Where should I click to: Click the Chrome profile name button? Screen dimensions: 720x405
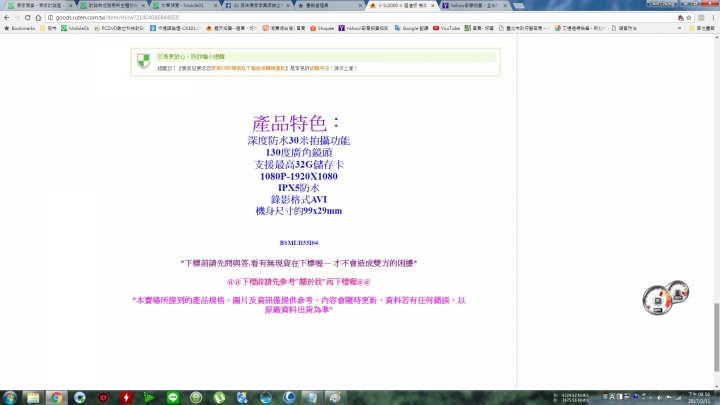click(662, 3)
